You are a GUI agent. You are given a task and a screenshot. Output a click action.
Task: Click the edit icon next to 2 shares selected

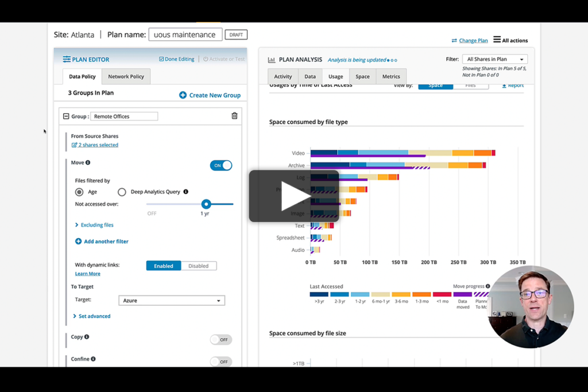point(73,145)
